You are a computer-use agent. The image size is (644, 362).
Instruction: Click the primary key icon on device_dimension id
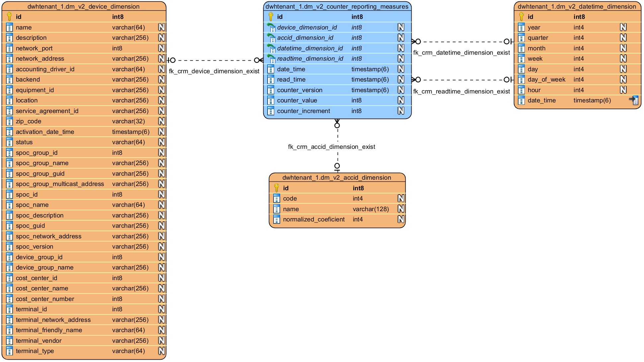pyautogui.click(x=9, y=17)
